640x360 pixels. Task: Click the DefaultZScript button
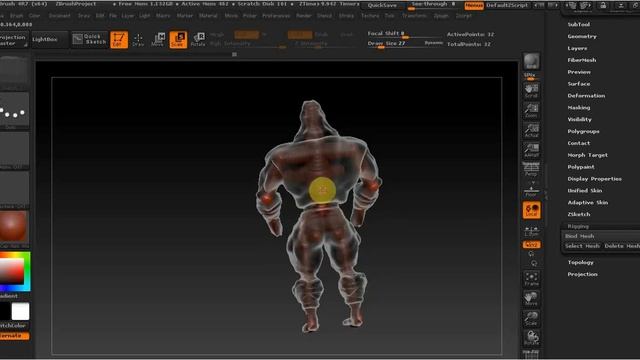pyautogui.click(x=507, y=6)
